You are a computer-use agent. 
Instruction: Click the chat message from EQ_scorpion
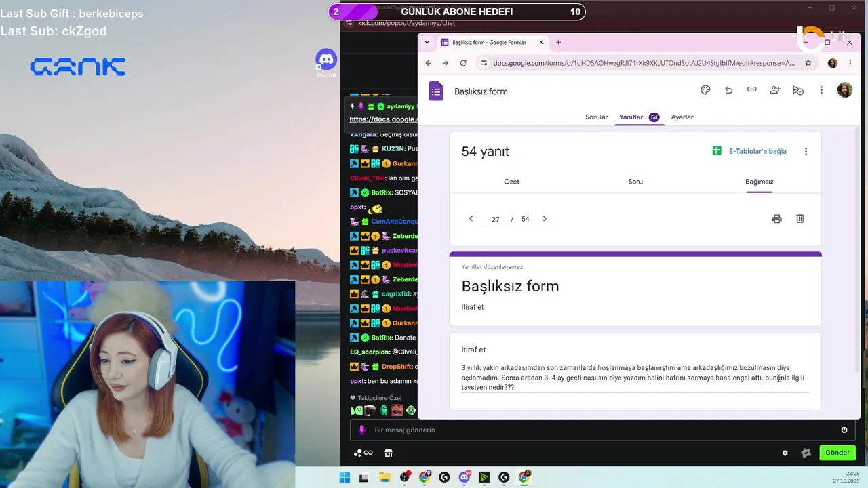coord(384,352)
